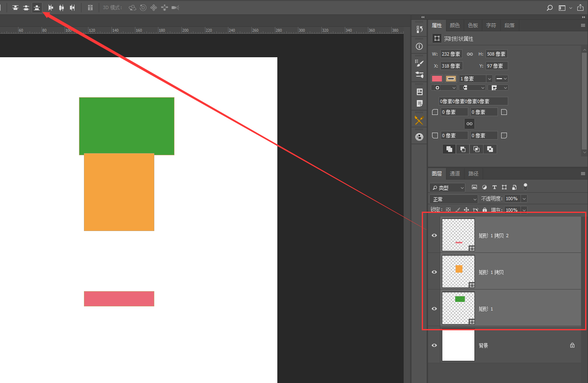Select subtract front shape operation
The width and height of the screenshot is (588, 383).
[463, 149]
